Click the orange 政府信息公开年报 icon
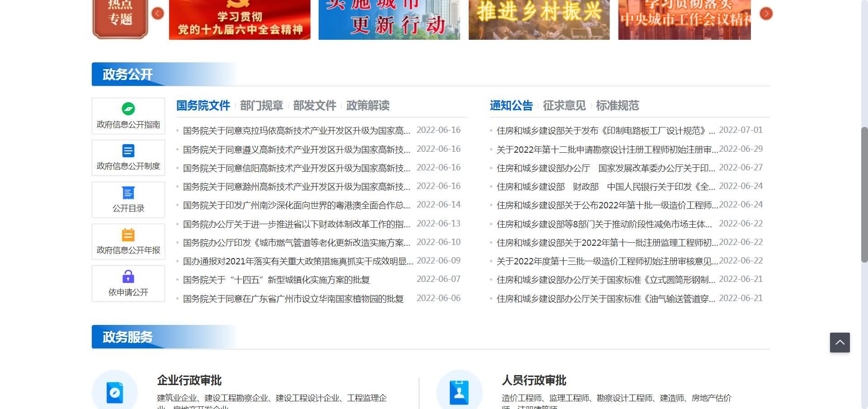This screenshot has height=409, width=868. pyautogui.click(x=128, y=235)
